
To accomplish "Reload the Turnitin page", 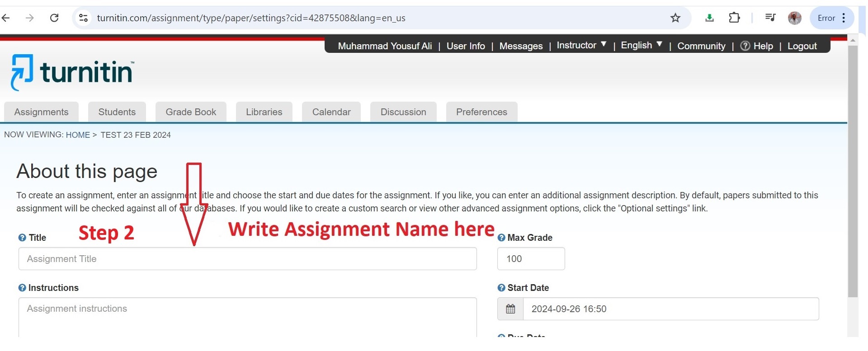I will (54, 18).
